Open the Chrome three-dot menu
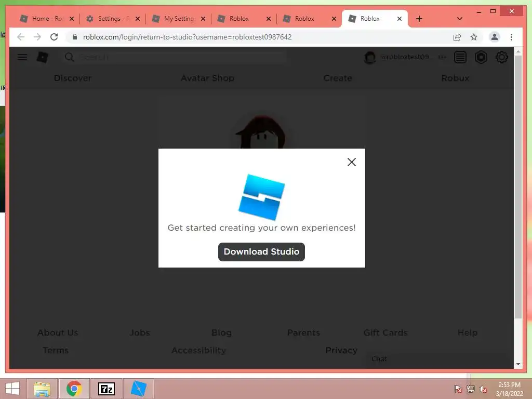The height and width of the screenshot is (399, 532). pyautogui.click(x=511, y=37)
